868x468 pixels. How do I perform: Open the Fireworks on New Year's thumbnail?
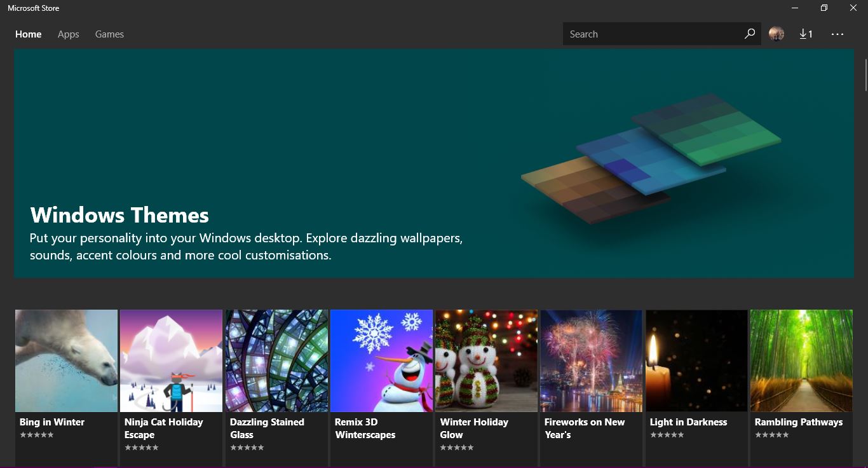(x=592, y=361)
